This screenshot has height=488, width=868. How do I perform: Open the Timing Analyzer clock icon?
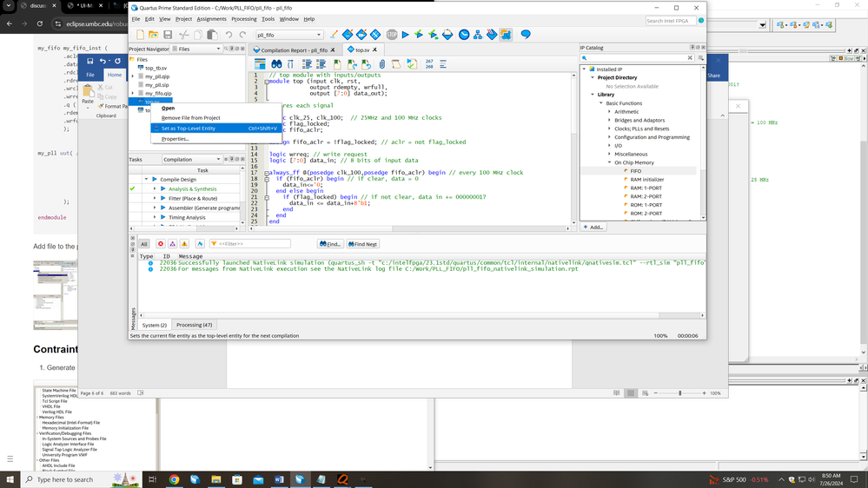(464, 35)
